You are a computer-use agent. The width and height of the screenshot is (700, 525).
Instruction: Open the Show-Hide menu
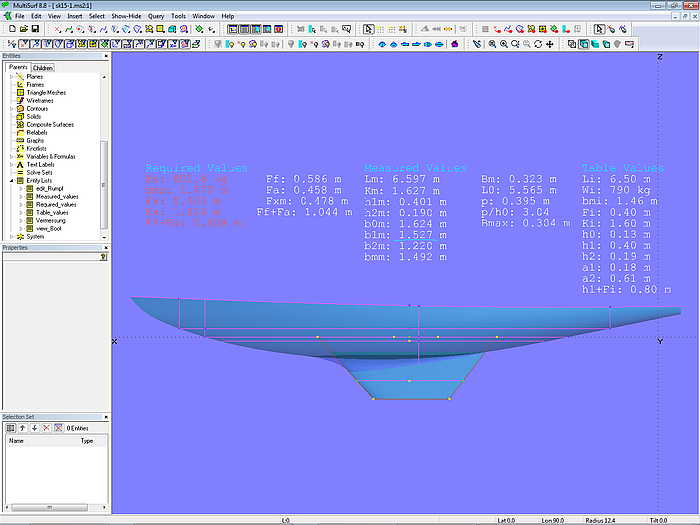click(x=126, y=17)
